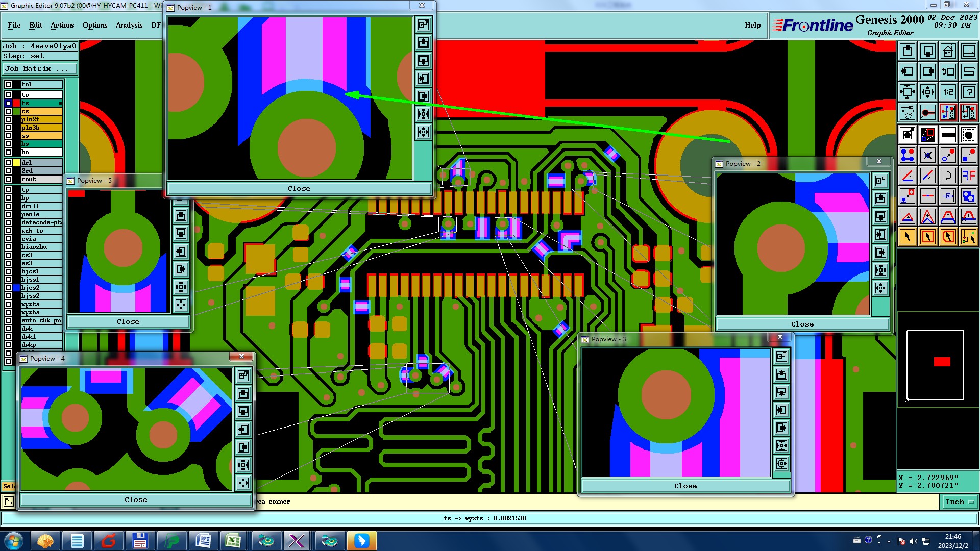This screenshot has height=551, width=980.
Task: Open the question mark help icon
Action: pyautogui.click(x=968, y=92)
